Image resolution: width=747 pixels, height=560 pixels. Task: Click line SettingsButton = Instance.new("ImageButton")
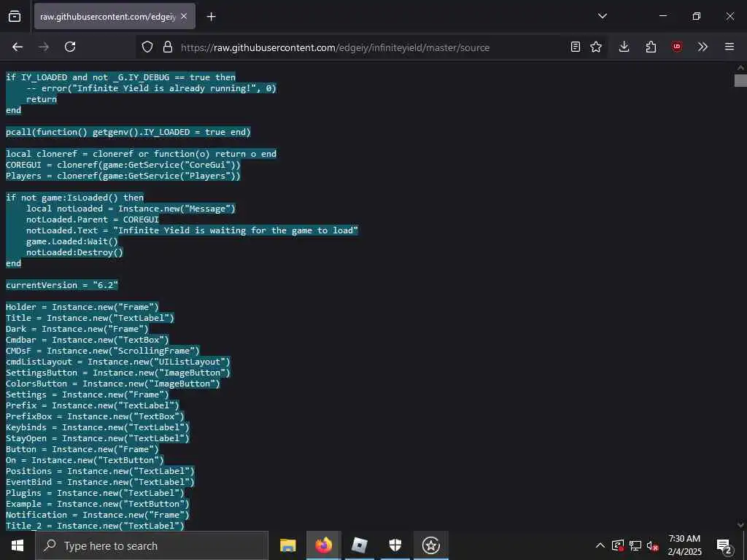click(x=117, y=373)
